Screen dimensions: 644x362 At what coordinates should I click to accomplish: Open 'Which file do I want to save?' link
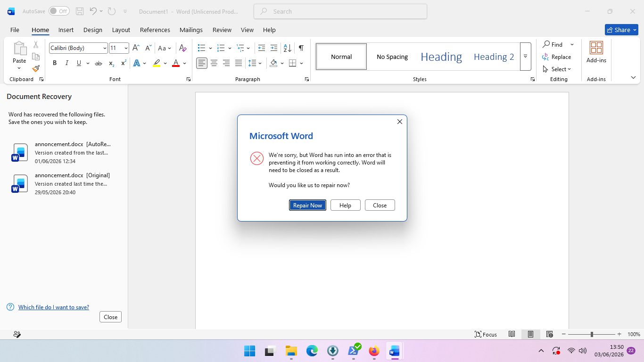coord(54,307)
